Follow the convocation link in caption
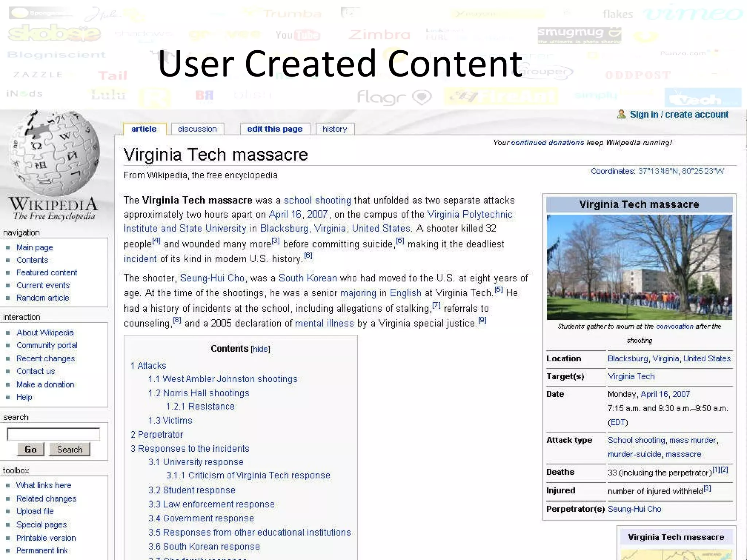 click(674, 327)
